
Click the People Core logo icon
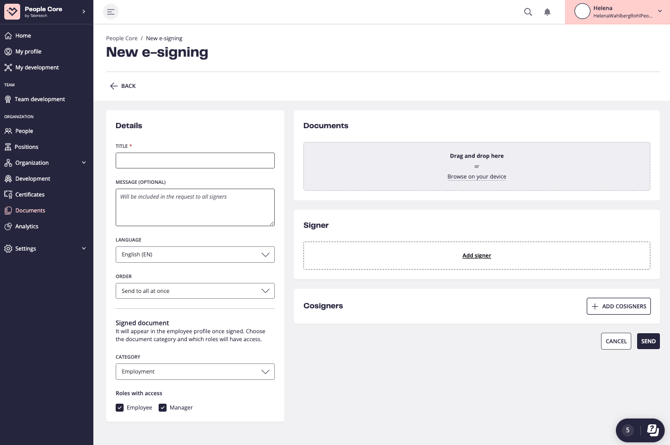[x=12, y=12]
